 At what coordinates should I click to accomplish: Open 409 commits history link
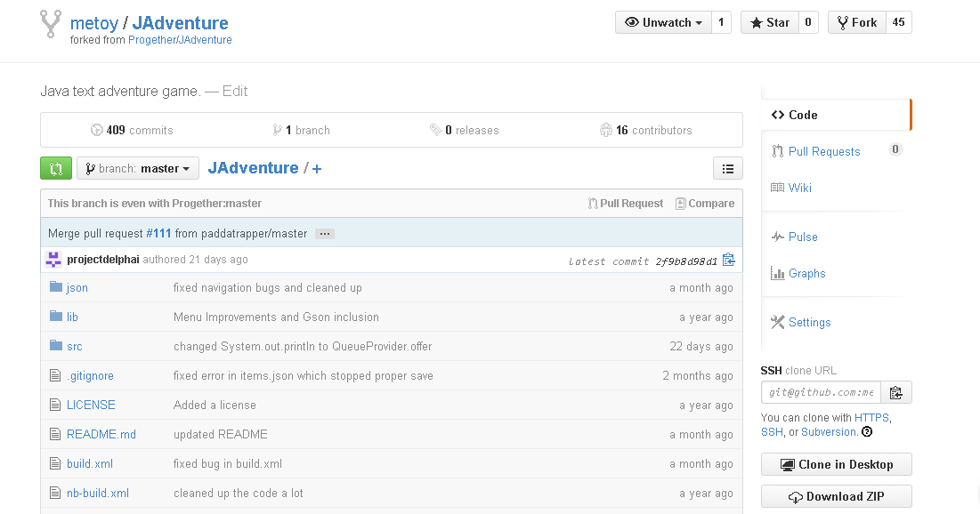tap(132, 130)
